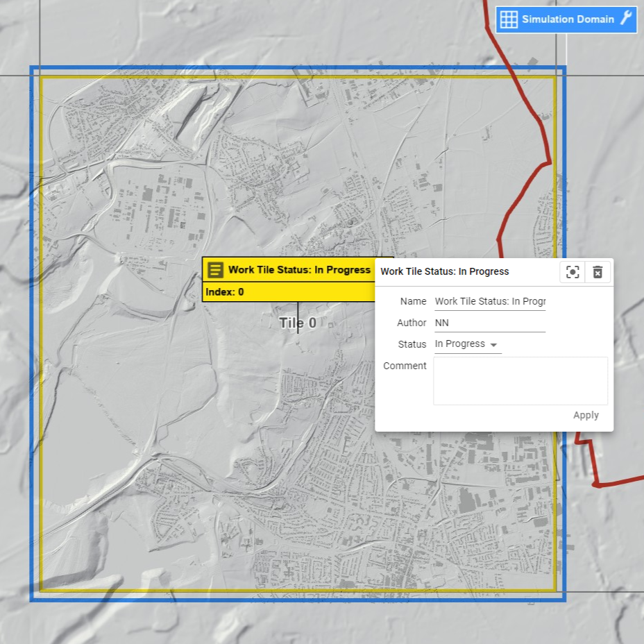The height and width of the screenshot is (644, 644).
Task: Click the grid icon on Simulation Domain
Action: click(x=509, y=19)
